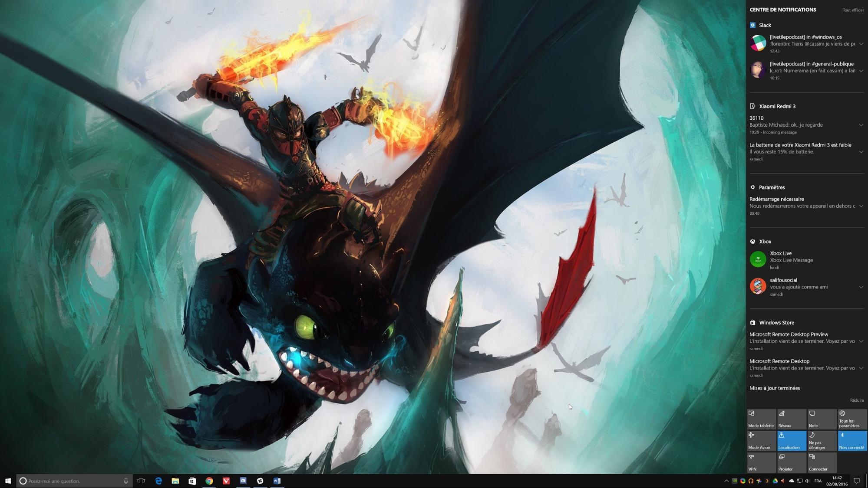Screen dimensions: 868x488
Task: Click the notification center icon in the taskbar
Action: pyautogui.click(x=857, y=481)
